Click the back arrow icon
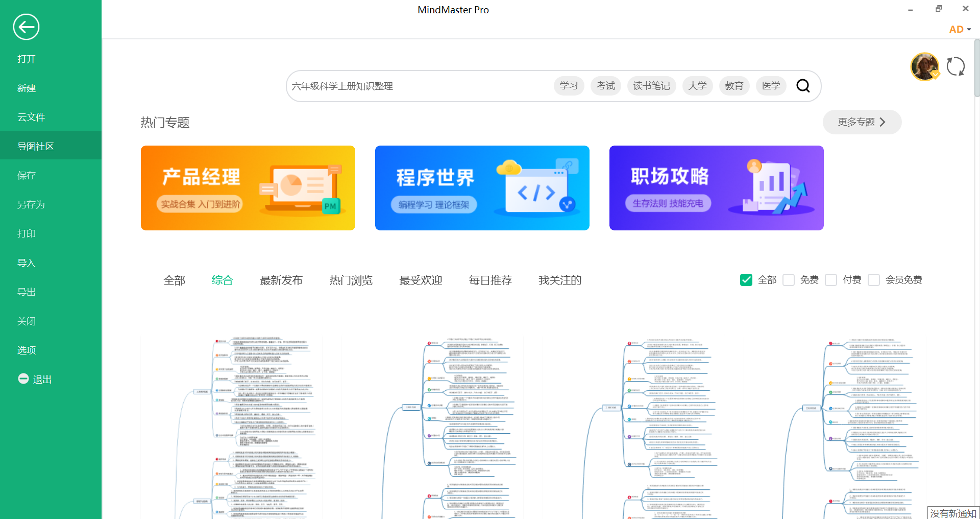Viewport: 980px width, 519px height. tap(26, 27)
